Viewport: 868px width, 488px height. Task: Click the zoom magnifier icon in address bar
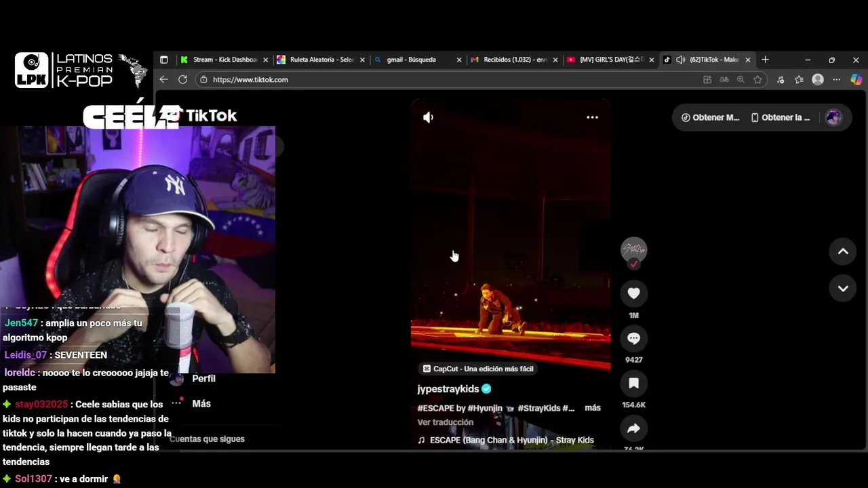pyautogui.click(x=741, y=79)
